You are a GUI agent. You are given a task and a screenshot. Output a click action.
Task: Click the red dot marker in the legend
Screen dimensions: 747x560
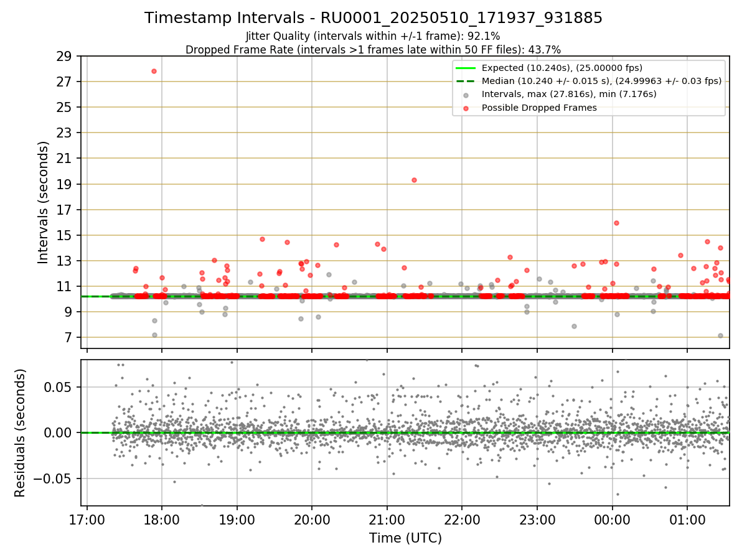[x=466, y=108]
